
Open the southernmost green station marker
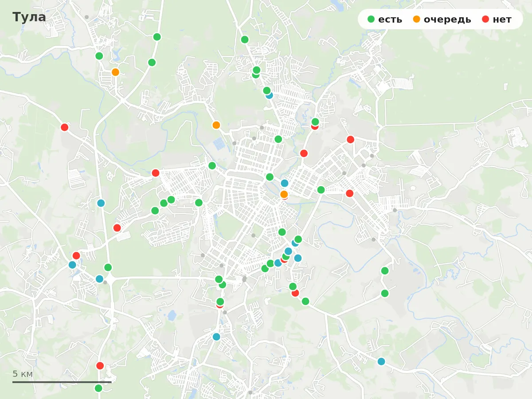click(x=98, y=388)
